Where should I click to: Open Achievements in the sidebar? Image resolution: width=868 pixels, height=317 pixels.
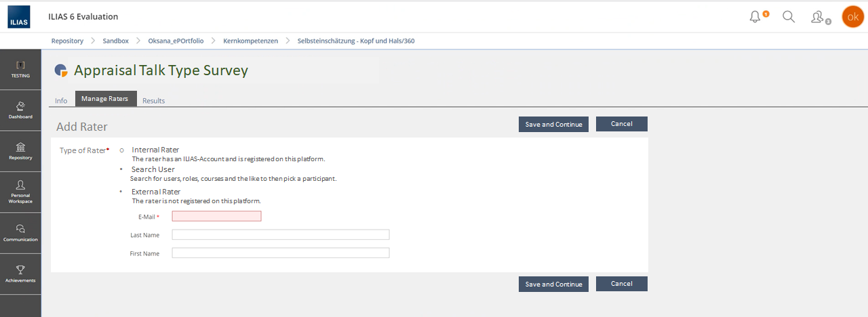tap(20, 273)
